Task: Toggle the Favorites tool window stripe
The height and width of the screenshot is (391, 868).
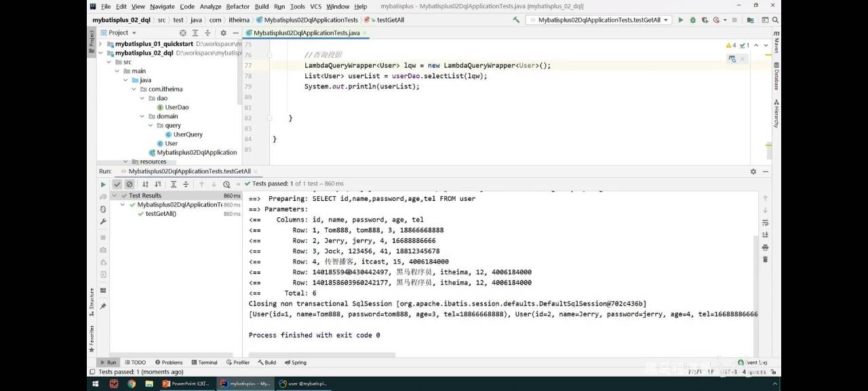Action: (92, 338)
